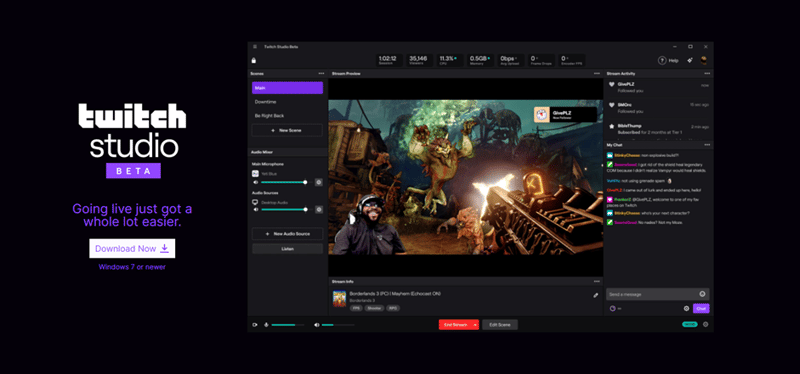This screenshot has height=374, width=800.
Task: Click the encoder FPS stat
Action: [571, 60]
